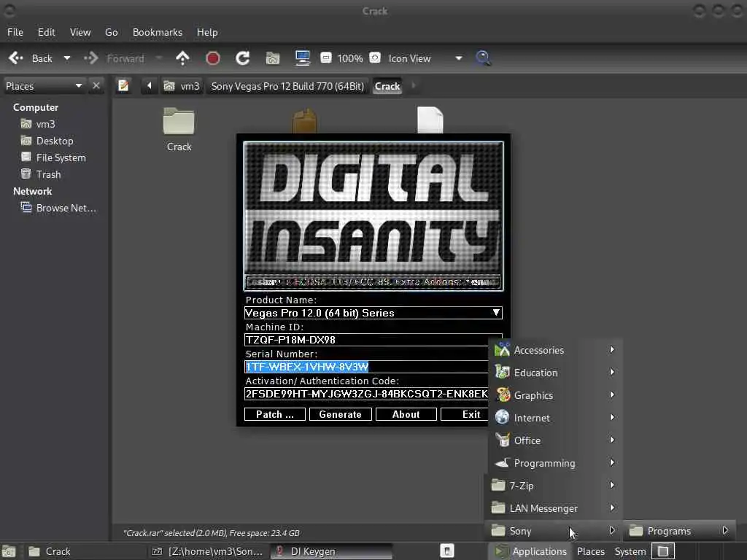Switch to the Z:\home\vm3 taskbar window
Viewport: 747px width, 560px height.
pyautogui.click(x=208, y=551)
